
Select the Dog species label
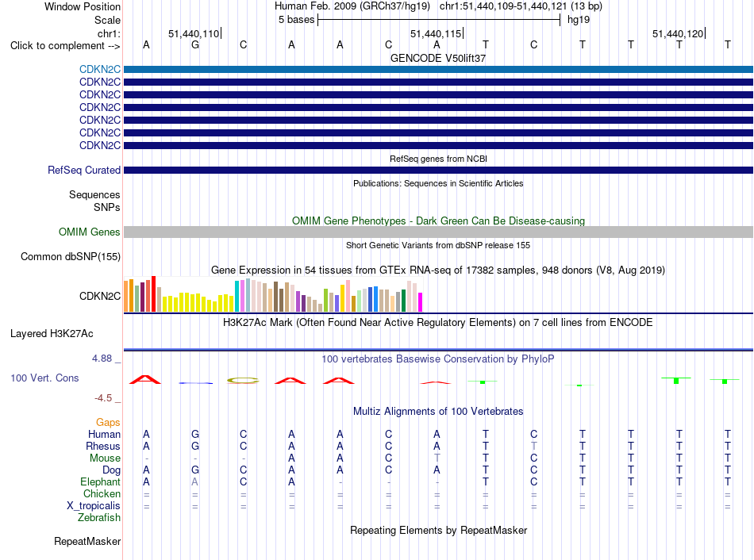111,470
